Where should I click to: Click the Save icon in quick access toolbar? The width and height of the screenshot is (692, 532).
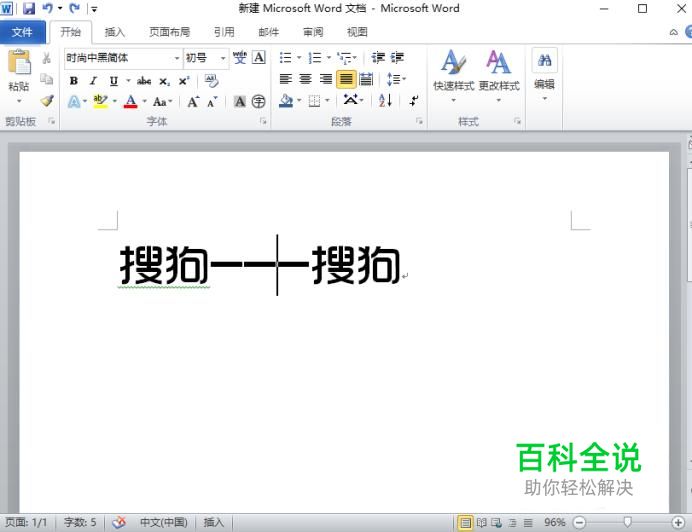click(x=29, y=8)
